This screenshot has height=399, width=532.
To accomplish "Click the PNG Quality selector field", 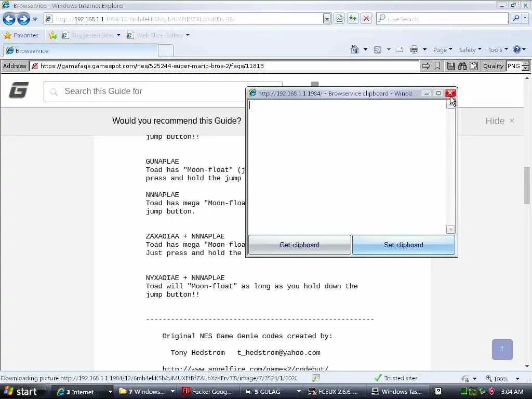I will (x=514, y=66).
